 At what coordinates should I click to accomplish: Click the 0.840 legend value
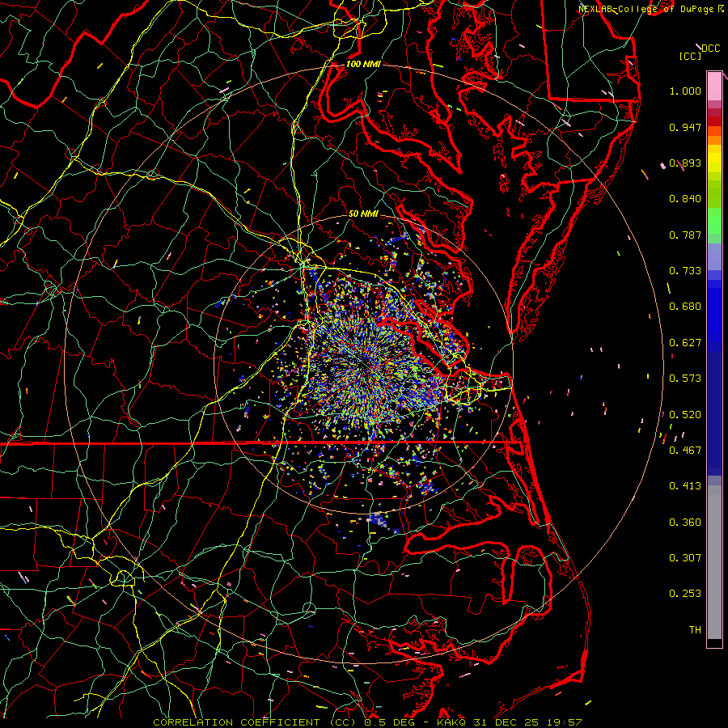(x=685, y=199)
